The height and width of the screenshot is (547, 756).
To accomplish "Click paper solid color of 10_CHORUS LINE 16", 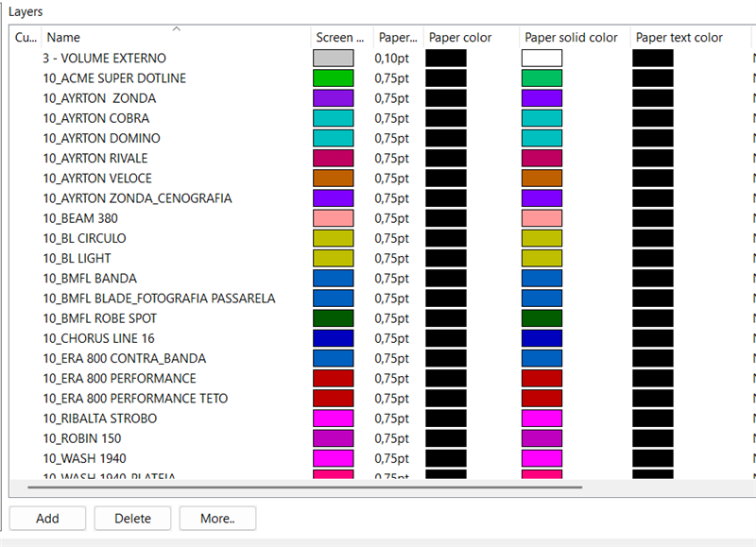I will point(541,338).
